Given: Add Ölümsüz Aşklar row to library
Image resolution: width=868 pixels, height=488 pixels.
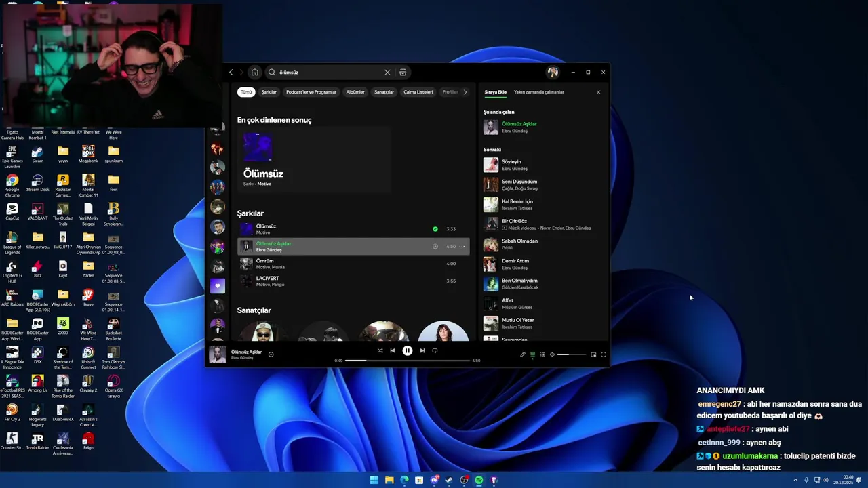Looking at the screenshot, I should click(435, 247).
